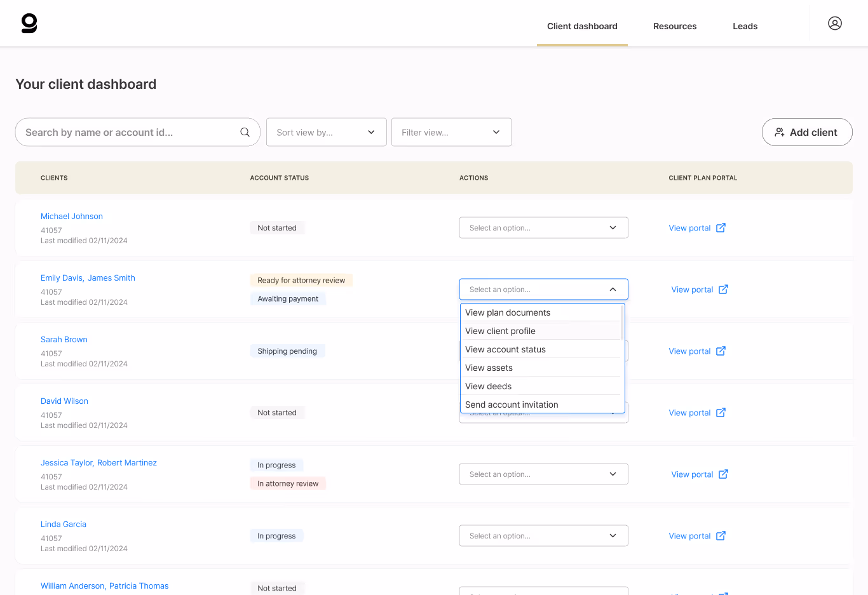The height and width of the screenshot is (595, 868).
Task: Select View account status option
Action: click(x=540, y=349)
